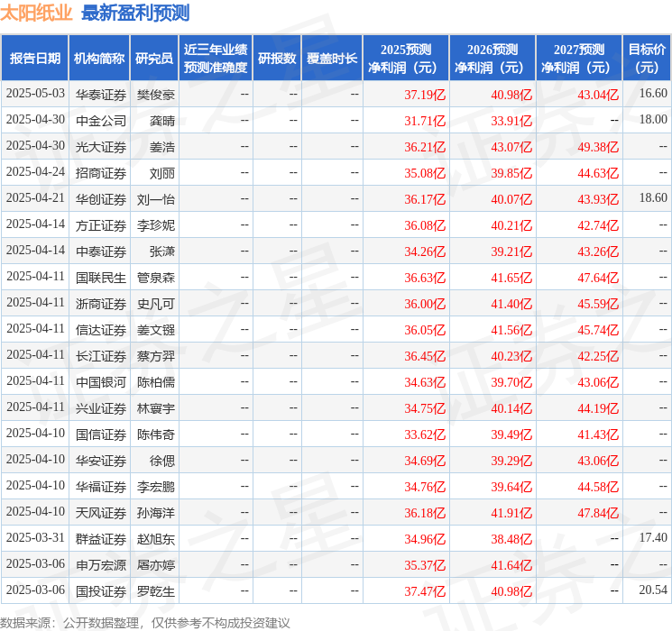Select the 49.38亿 forecast value
Screen dimensions: 672x631
[598, 146]
